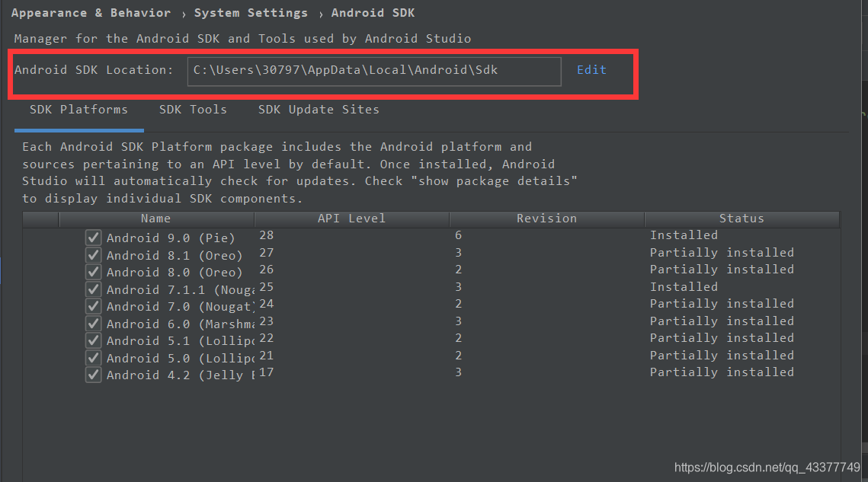Sort by the Status column header
868x482 pixels.
(x=741, y=219)
